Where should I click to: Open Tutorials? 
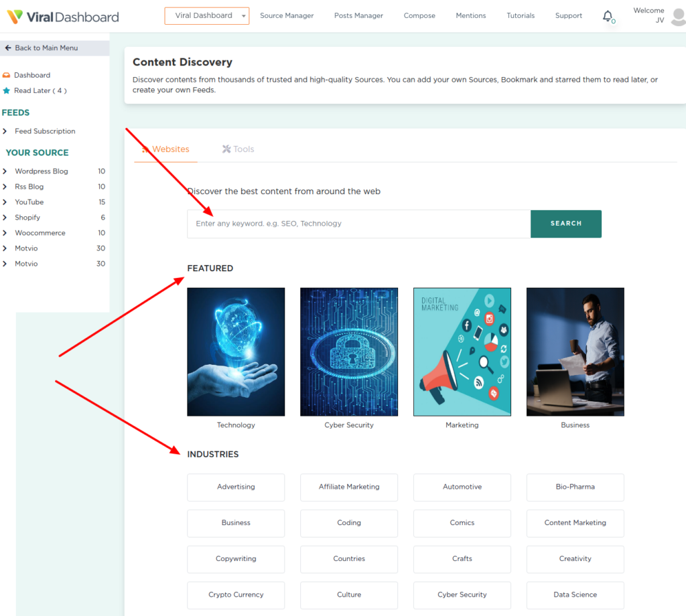[x=520, y=16]
